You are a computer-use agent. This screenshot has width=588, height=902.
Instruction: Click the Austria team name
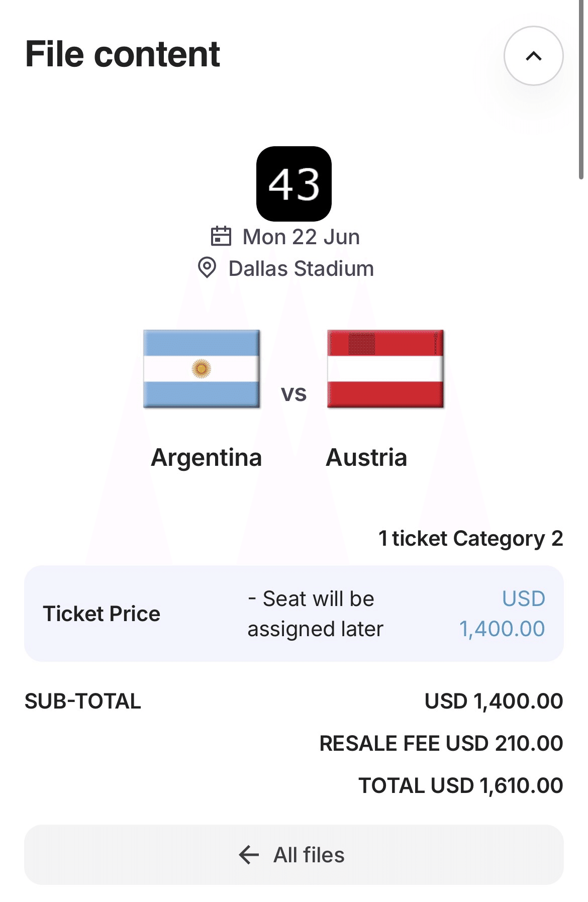coord(366,457)
